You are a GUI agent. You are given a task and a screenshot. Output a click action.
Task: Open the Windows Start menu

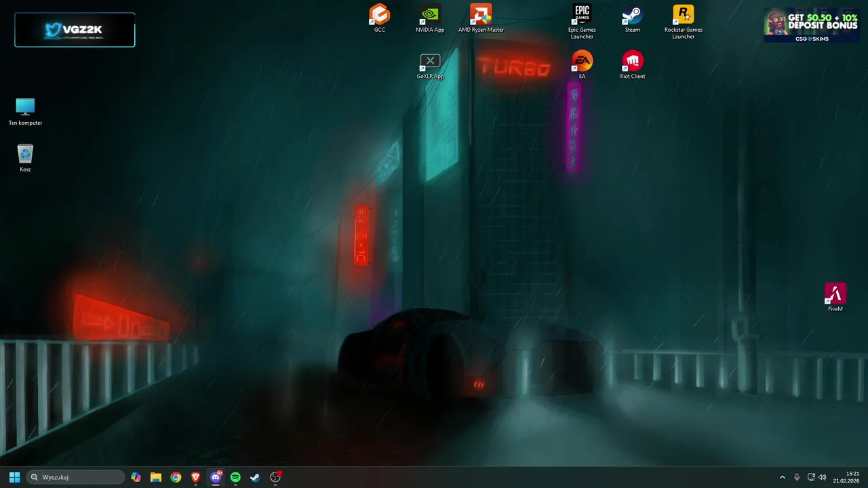14,477
